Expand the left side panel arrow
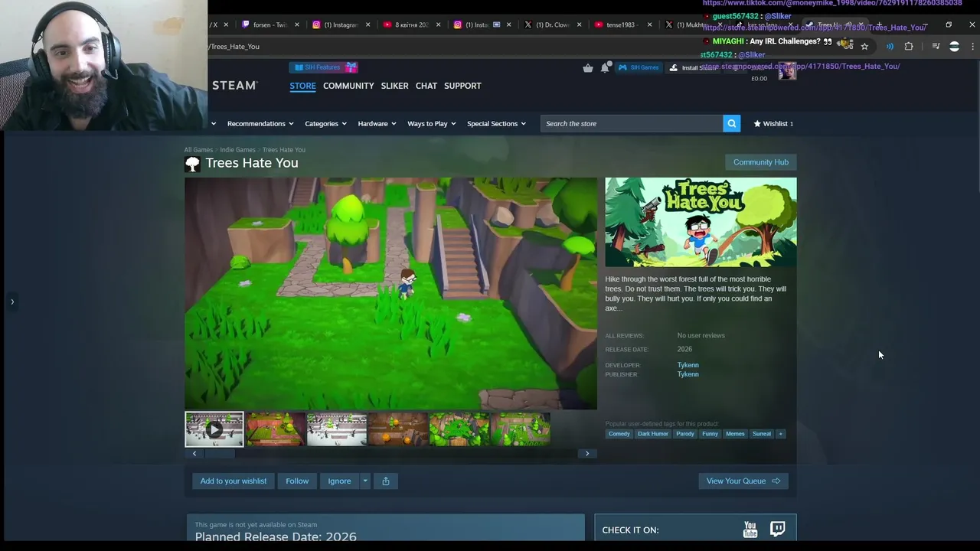The image size is (980, 551). [12, 302]
